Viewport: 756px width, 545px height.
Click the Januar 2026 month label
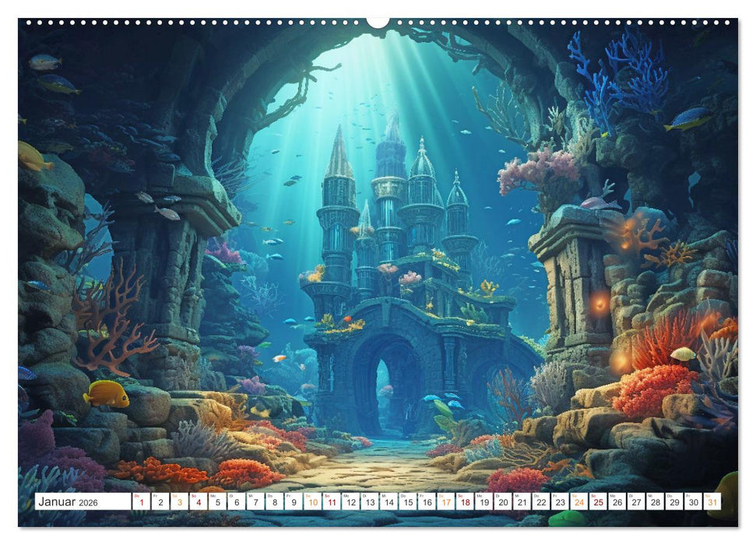point(70,503)
